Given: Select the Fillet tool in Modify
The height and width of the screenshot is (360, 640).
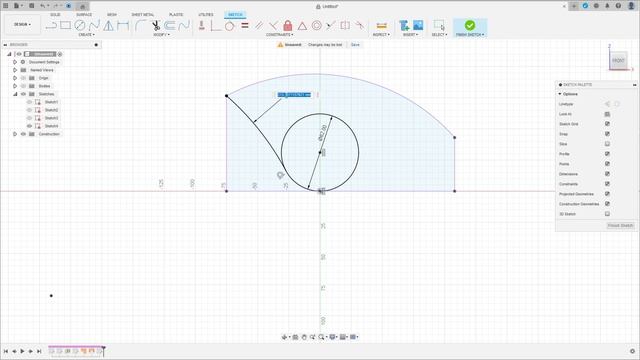Looking at the screenshot, I should [x=141, y=25].
